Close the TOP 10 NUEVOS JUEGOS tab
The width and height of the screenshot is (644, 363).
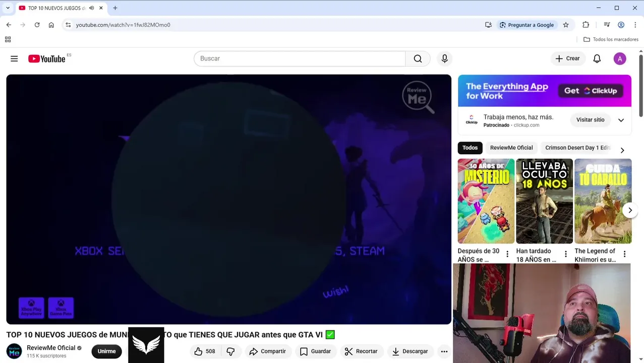pyautogui.click(x=101, y=8)
